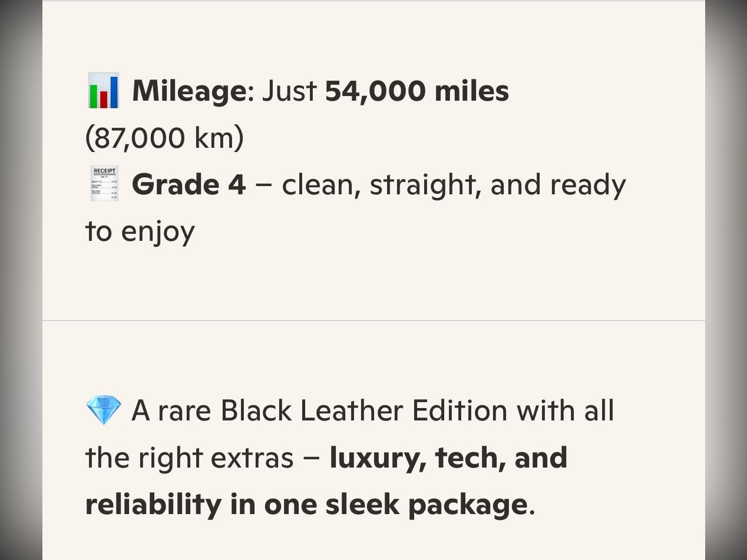Click the words "A rare" after the diamond
The height and width of the screenshot is (560, 747).
pyautogui.click(x=172, y=410)
